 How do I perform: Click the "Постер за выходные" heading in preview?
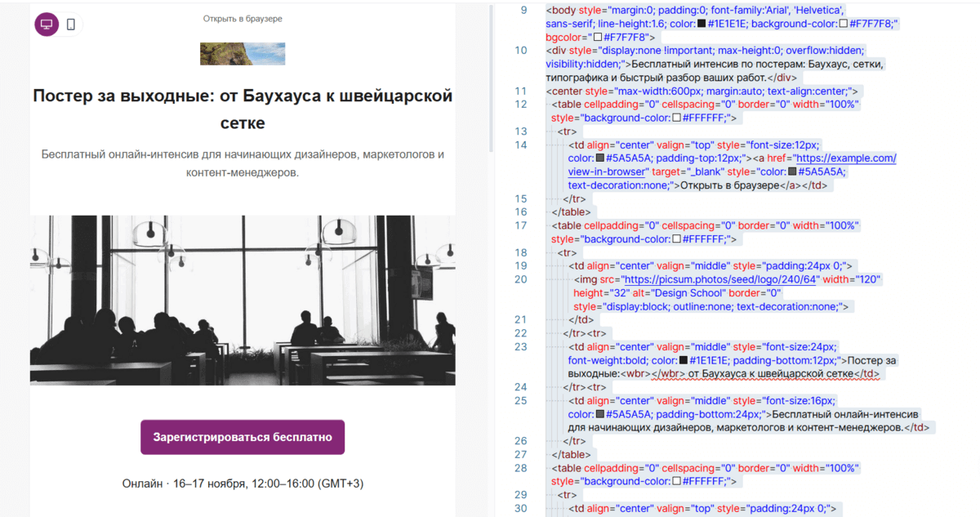pos(243,109)
